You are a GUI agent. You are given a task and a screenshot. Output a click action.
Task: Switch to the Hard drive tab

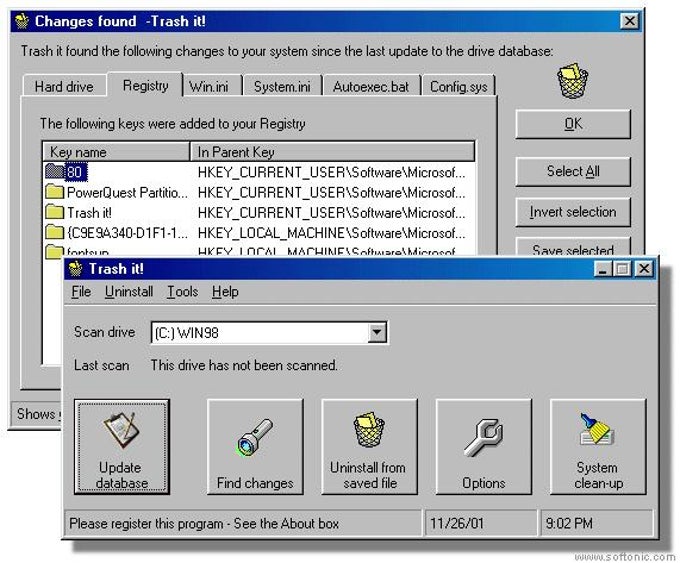pos(64,86)
